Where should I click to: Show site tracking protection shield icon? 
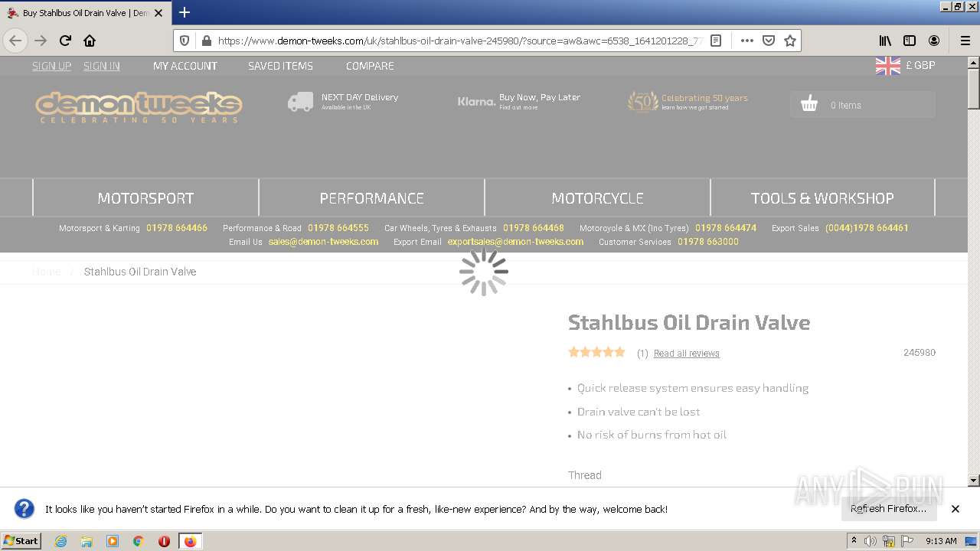185,41
